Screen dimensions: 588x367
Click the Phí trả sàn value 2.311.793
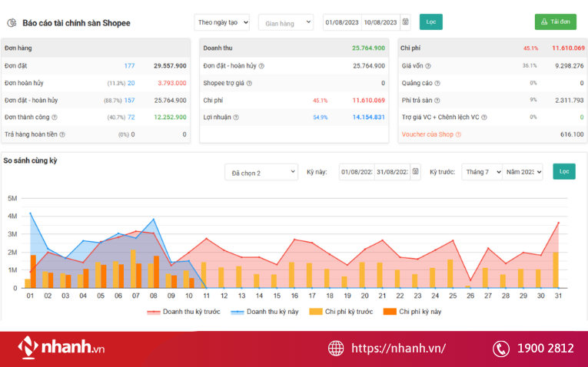coord(570,101)
